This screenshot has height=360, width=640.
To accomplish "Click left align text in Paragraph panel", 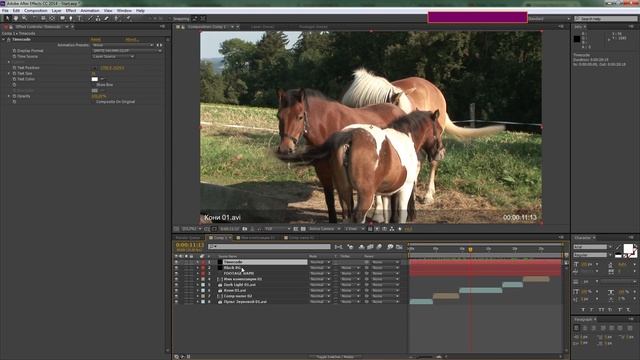I will coord(576,328).
